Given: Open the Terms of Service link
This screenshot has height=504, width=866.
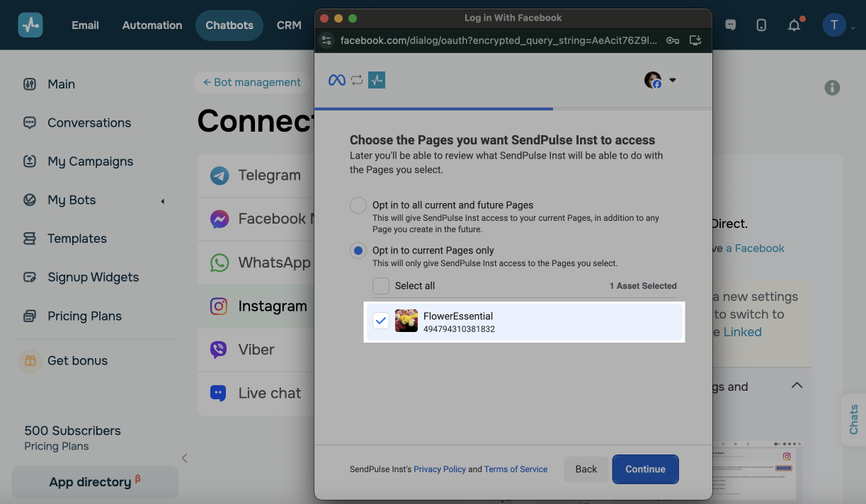Looking at the screenshot, I should pos(516,469).
